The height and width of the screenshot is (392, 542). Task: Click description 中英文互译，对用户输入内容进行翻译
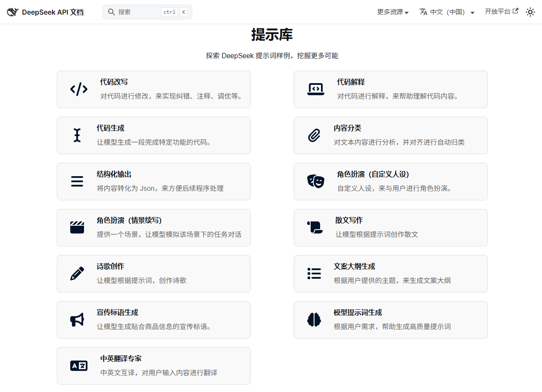coord(159,373)
